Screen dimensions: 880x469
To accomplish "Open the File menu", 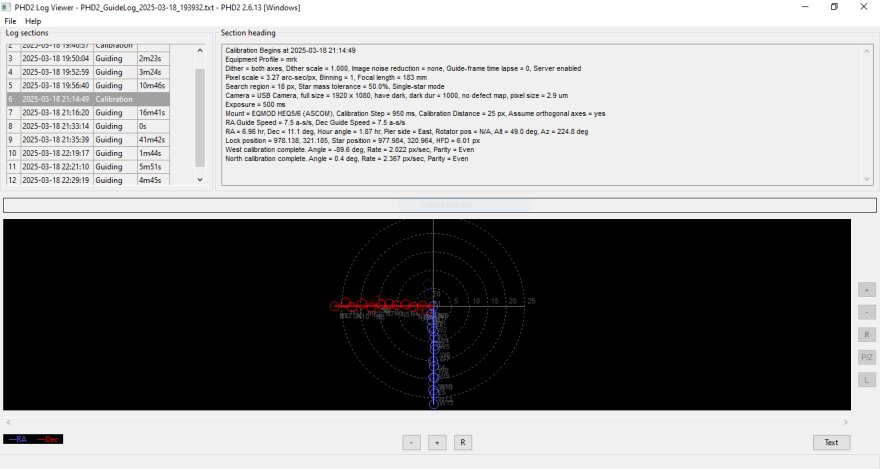I will pos(10,21).
